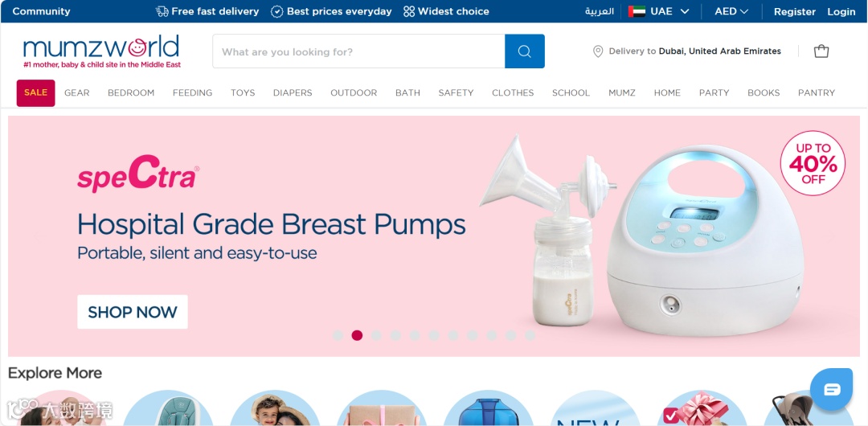Click the product search input field

coord(358,51)
